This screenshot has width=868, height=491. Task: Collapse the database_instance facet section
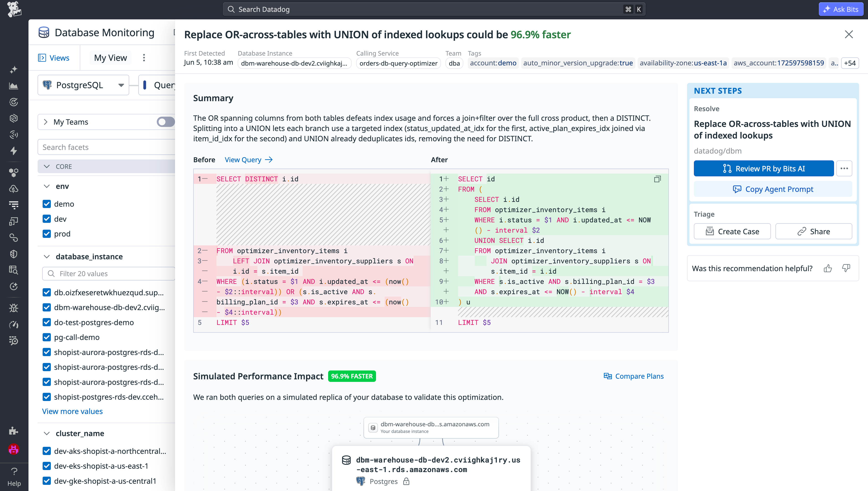(47, 257)
